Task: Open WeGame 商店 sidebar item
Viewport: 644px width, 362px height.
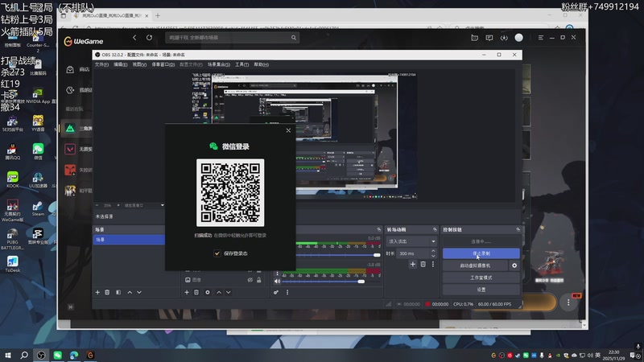Action: pos(77,69)
